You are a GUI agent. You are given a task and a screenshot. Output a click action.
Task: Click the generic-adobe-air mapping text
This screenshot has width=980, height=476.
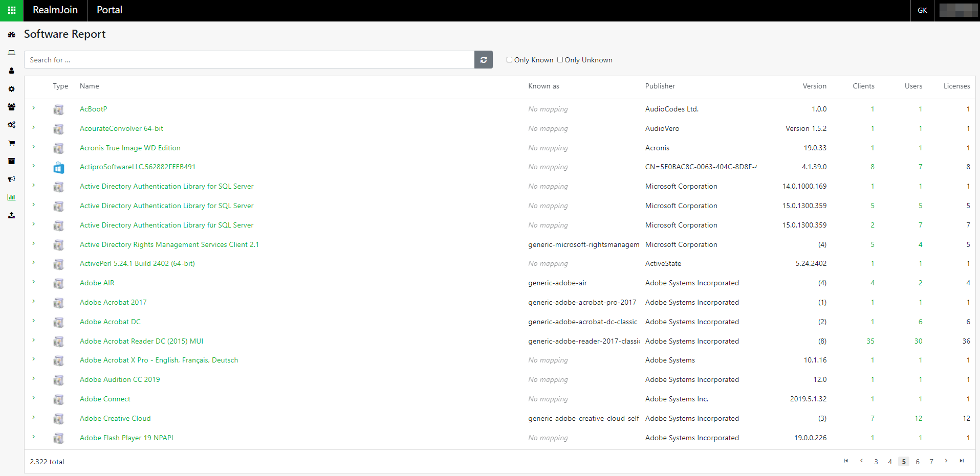[557, 283]
